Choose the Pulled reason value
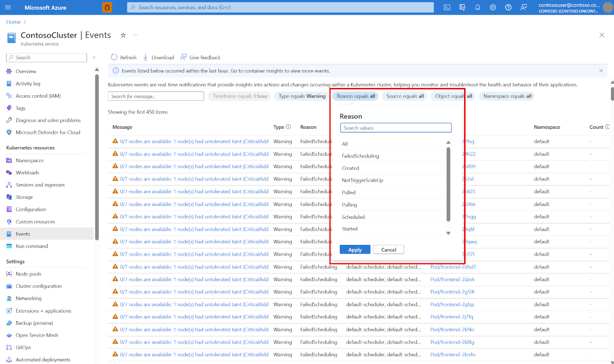Image resolution: width=614 pixels, height=364 pixels. 349,193
